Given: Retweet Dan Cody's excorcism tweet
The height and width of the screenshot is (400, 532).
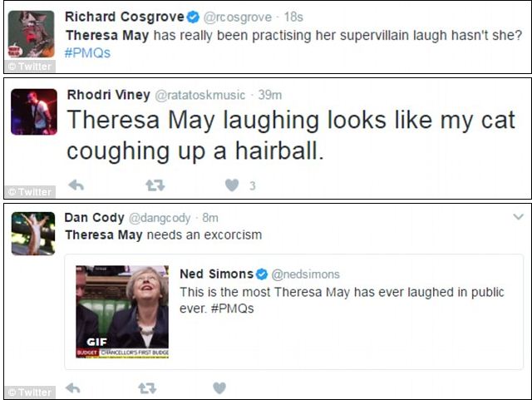Looking at the screenshot, I should [x=147, y=388].
